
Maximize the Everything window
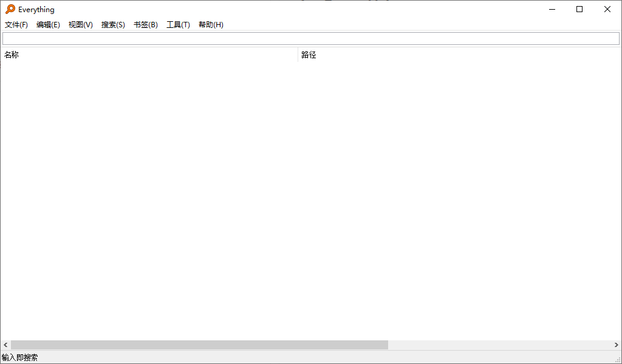(x=579, y=9)
